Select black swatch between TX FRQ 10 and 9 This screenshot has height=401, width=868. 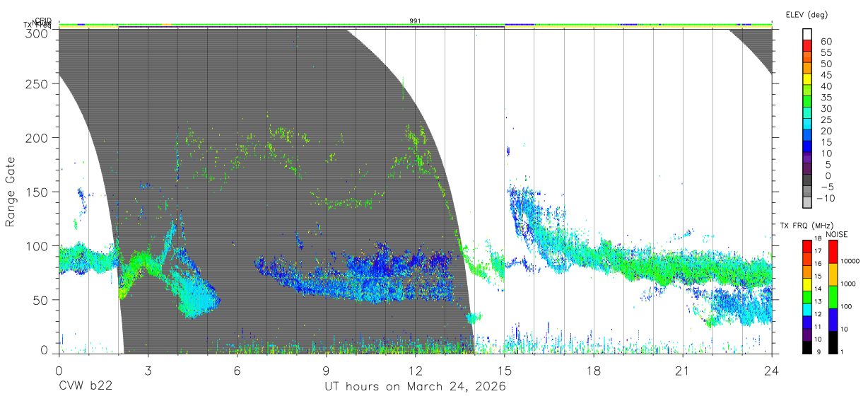click(x=807, y=346)
